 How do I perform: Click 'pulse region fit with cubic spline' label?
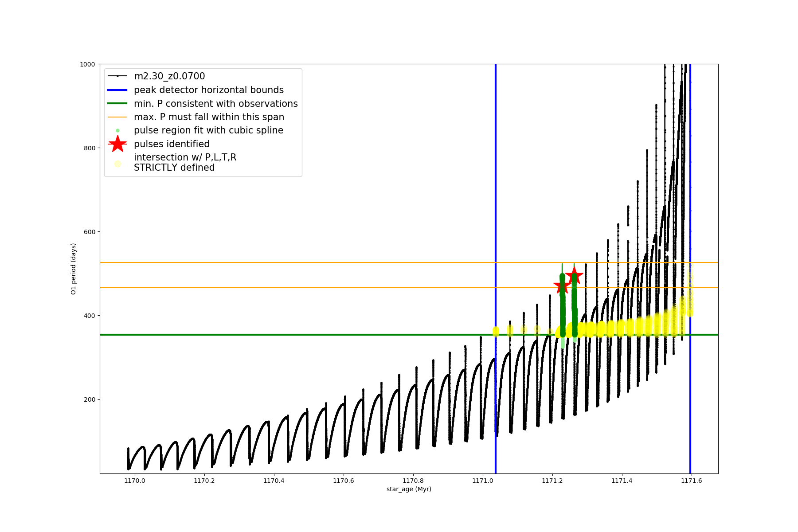coord(208,130)
